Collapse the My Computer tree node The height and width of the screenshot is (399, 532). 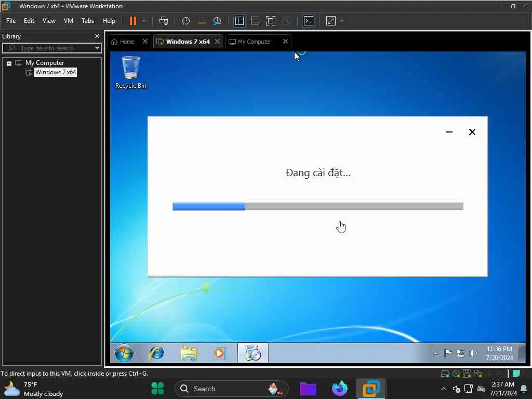pos(9,63)
